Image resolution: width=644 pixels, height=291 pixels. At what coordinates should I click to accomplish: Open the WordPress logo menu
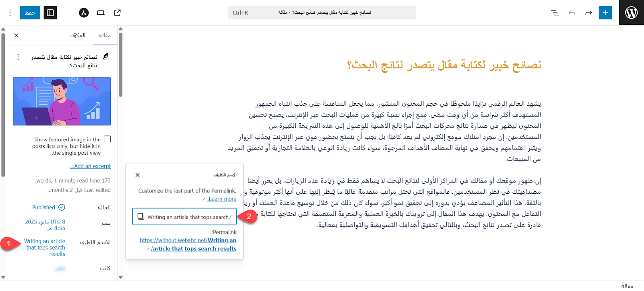631,13
